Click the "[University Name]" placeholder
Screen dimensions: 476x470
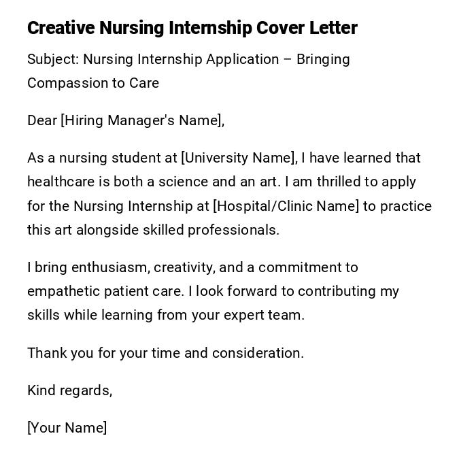pyautogui.click(x=239, y=158)
